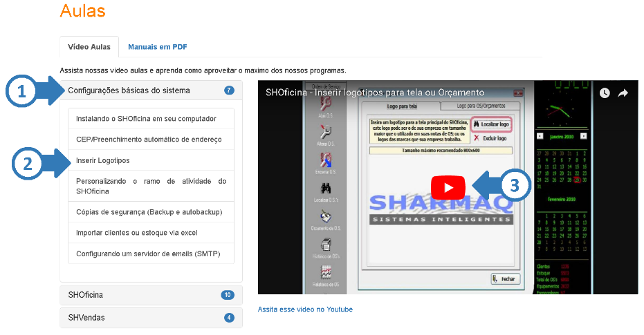Click the badge showing 7 videos
This screenshot has height=335, width=644.
click(x=229, y=90)
